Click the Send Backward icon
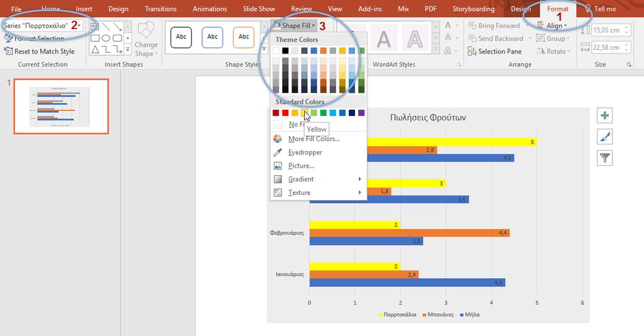 tap(472, 38)
